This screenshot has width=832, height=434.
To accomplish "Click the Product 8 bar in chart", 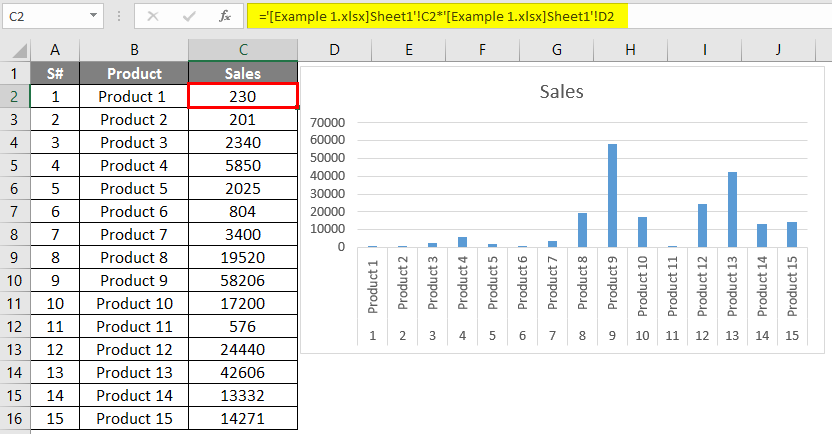I will click(x=582, y=230).
